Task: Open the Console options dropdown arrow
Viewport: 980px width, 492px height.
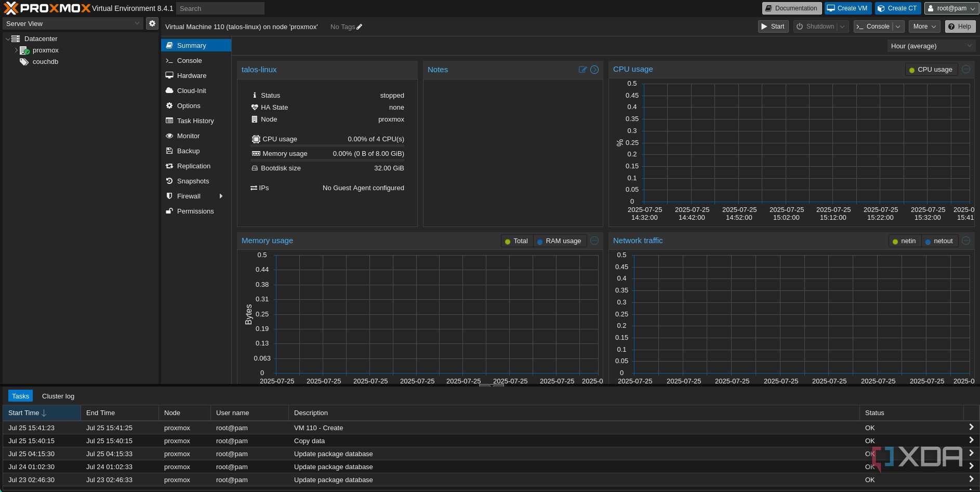Action: (x=898, y=26)
